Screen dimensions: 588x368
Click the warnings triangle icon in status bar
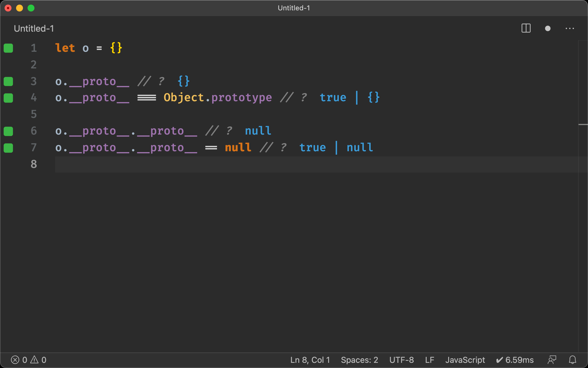pyautogui.click(x=34, y=360)
